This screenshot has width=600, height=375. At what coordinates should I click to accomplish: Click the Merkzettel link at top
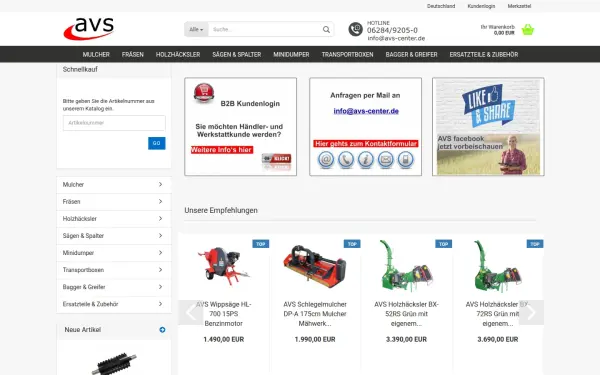[519, 6]
